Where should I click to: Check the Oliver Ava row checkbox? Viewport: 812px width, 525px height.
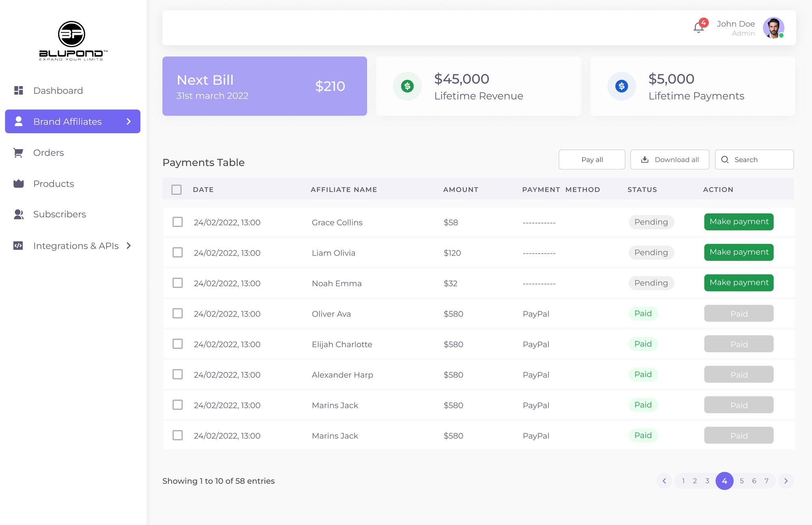pos(177,313)
